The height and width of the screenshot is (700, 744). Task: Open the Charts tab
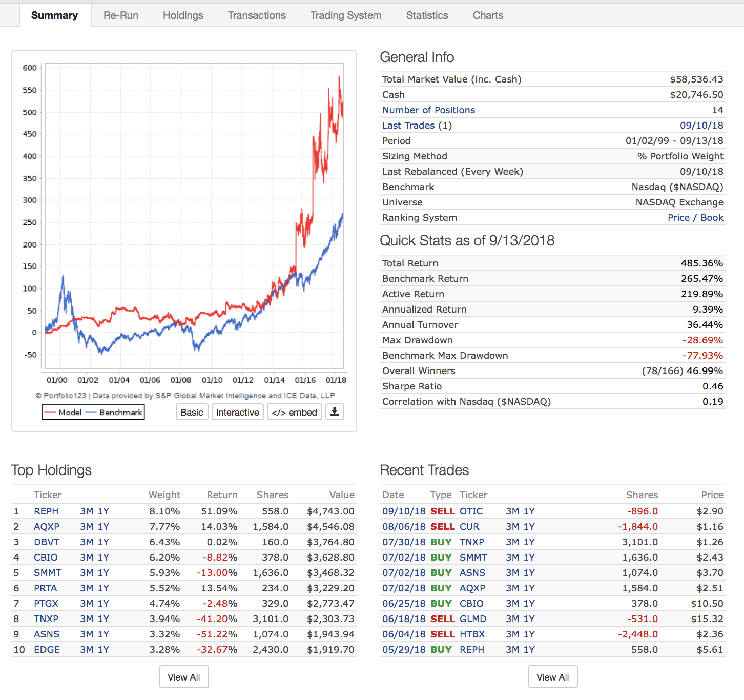click(488, 15)
